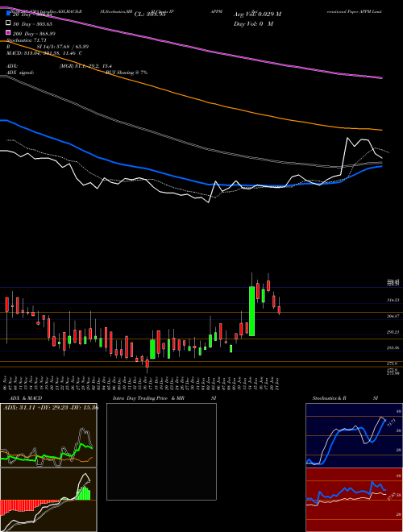This screenshot has height=532, width=403.
Task: Click the white 50 Day legend swatch
Action: click(x=9, y=23)
